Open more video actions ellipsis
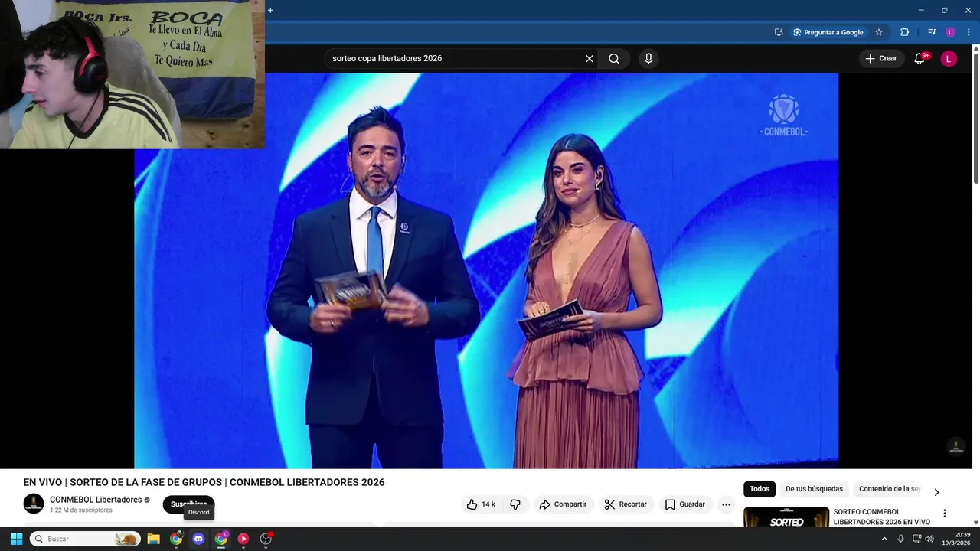 pos(726,504)
